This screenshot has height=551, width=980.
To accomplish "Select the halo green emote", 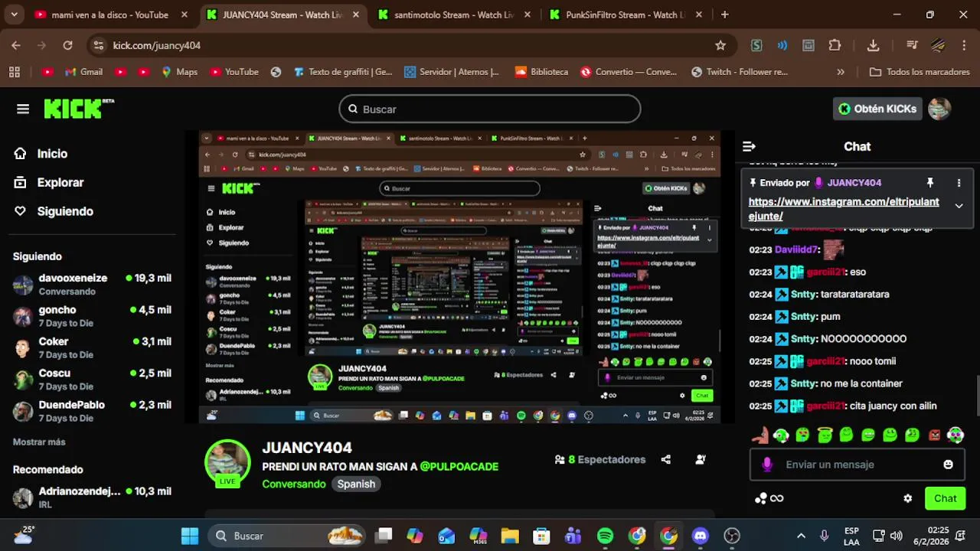I will pyautogui.click(x=825, y=435).
